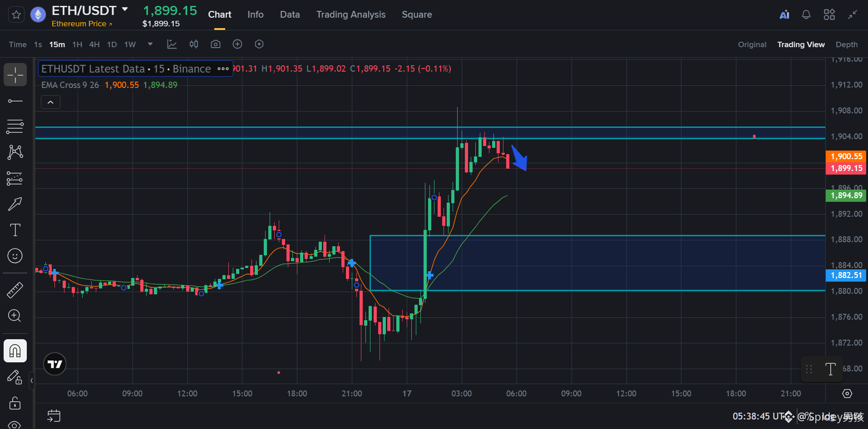Open price scale settings gear icon

coord(847,394)
